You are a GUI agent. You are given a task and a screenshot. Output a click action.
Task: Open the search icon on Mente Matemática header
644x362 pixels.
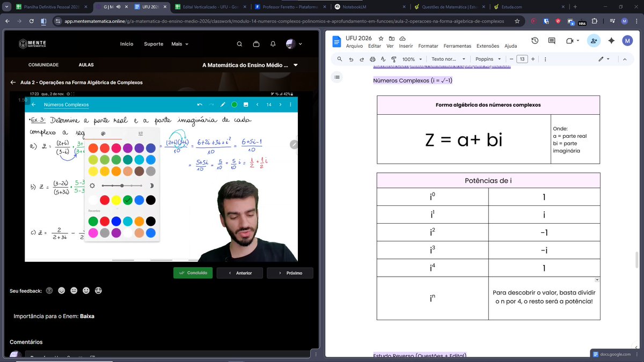point(240,44)
